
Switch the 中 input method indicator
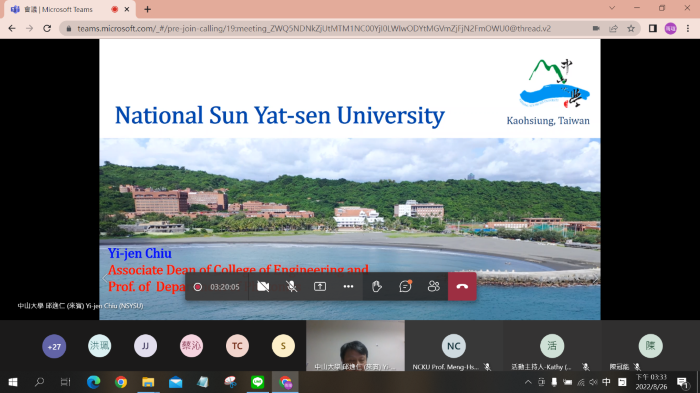(606, 382)
